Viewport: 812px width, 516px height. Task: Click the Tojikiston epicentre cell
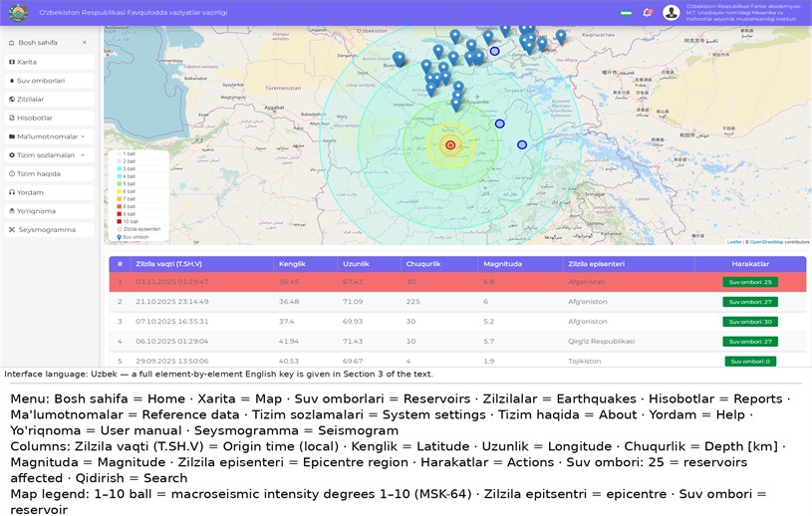pyautogui.click(x=584, y=362)
